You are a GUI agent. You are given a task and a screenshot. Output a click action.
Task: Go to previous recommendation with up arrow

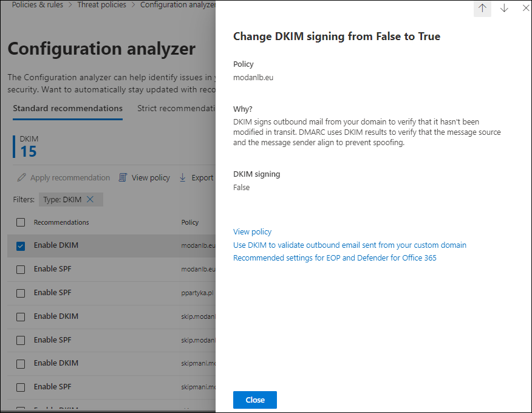482,9
